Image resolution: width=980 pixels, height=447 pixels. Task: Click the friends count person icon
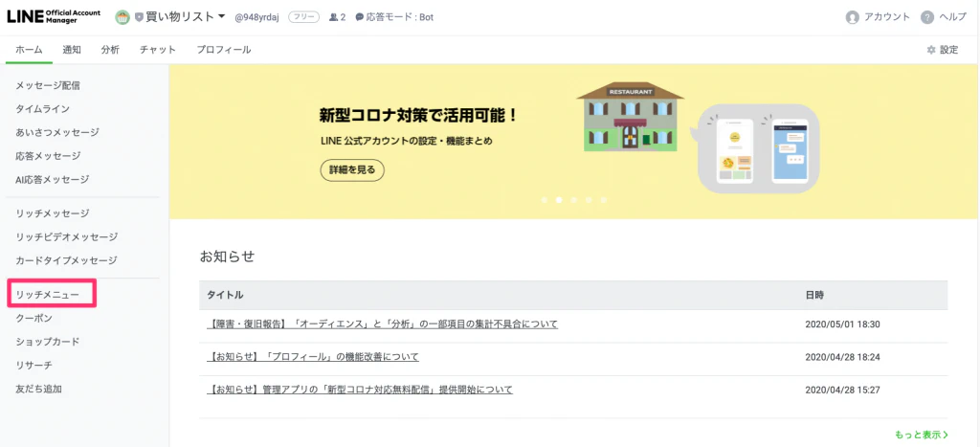point(332,17)
